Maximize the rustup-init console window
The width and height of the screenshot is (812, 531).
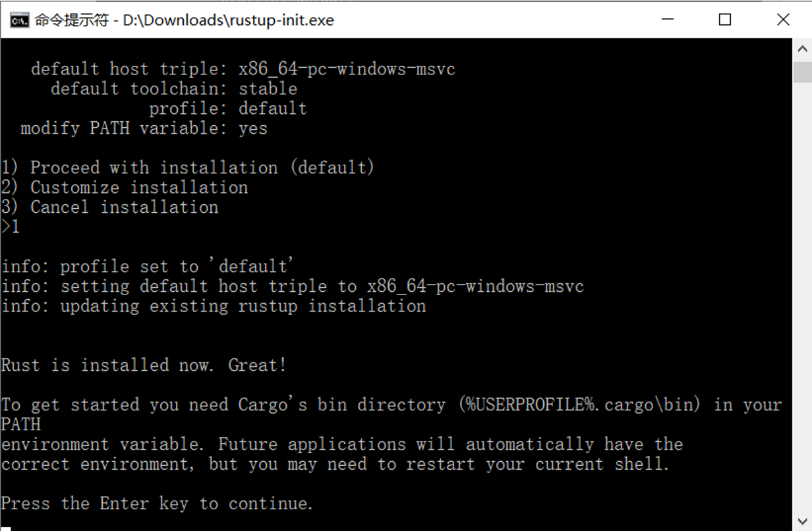click(725, 20)
